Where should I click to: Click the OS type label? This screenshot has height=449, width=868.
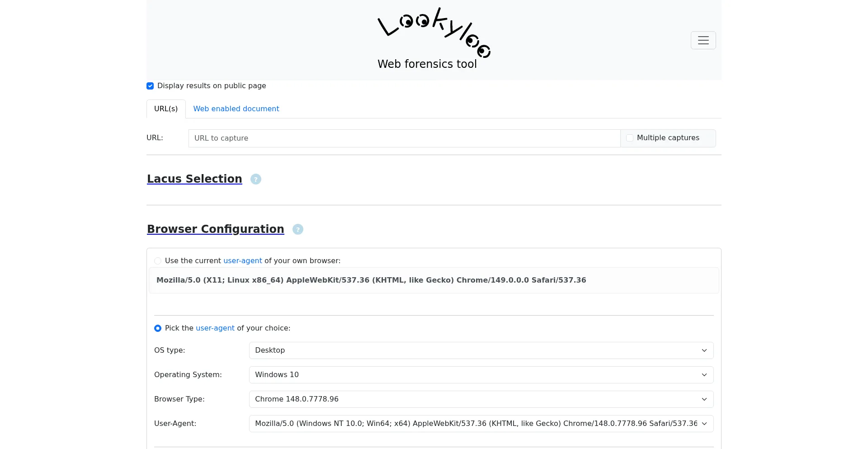tap(170, 350)
